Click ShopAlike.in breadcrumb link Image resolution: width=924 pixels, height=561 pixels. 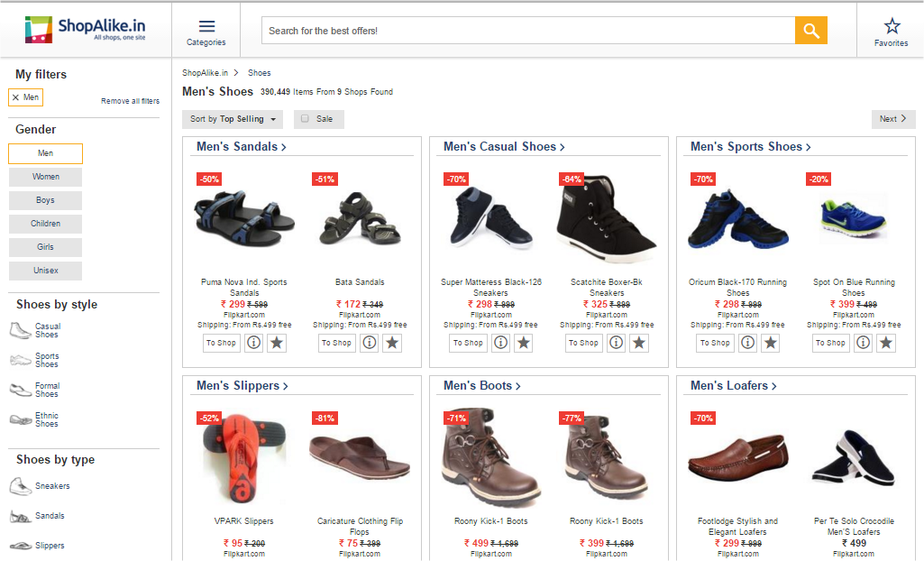point(205,73)
